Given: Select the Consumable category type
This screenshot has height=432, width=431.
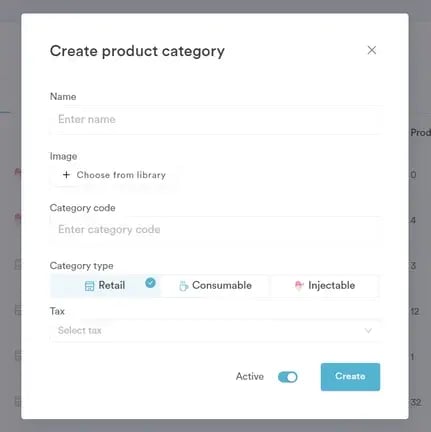Looking at the screenshot, I should pos(215,286).
